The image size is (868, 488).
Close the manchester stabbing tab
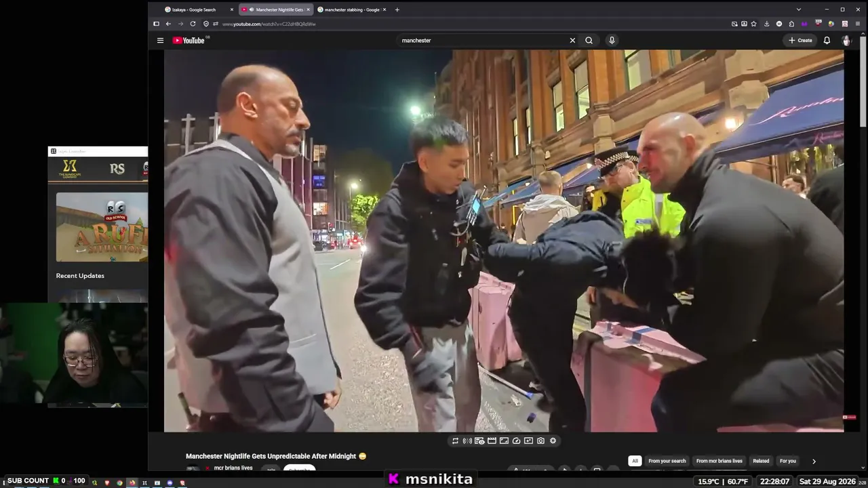[384, 9]
